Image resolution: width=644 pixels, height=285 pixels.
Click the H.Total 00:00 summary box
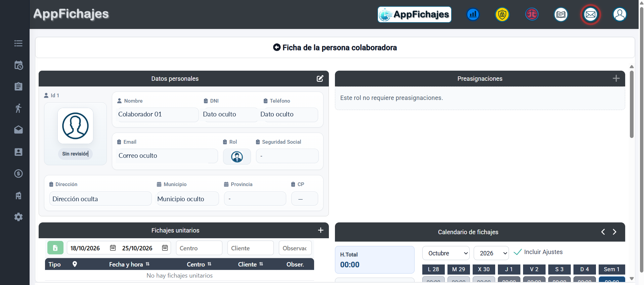[x=375, y=260]
